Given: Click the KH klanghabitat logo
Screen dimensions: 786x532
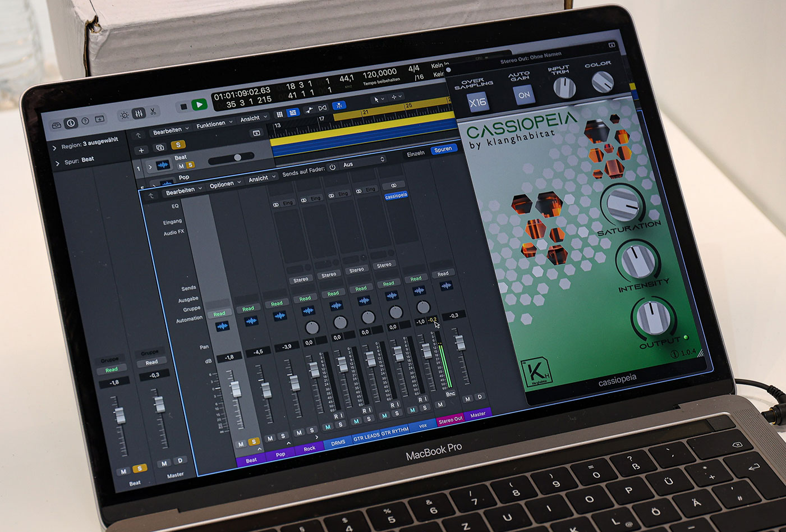Looking at the screenshot, I should [536, 373].
